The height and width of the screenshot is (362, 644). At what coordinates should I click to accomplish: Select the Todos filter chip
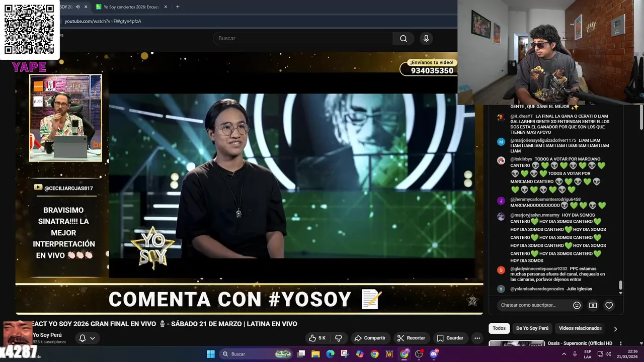[x=499, y=328]
